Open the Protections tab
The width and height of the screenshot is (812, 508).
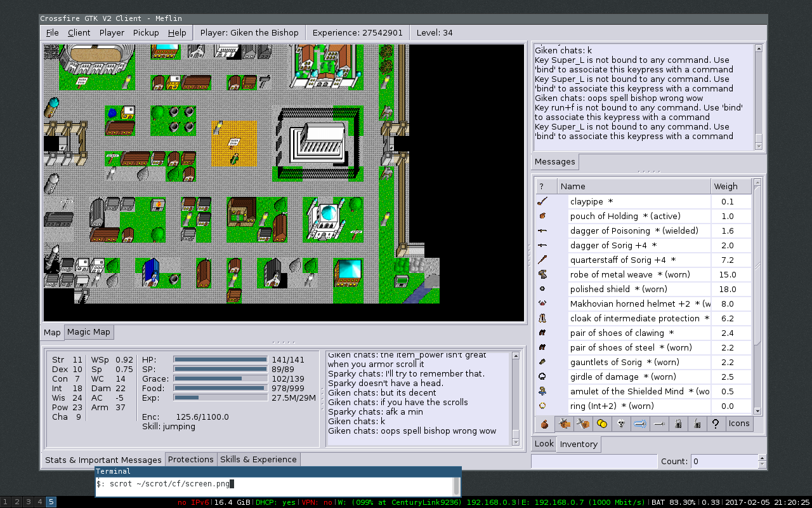(x=191, y=459)
